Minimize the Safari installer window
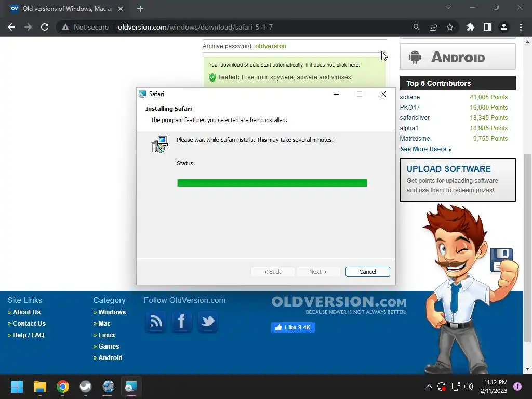The height and width of the screenshot is (399, 532). [x=336, y=94]
